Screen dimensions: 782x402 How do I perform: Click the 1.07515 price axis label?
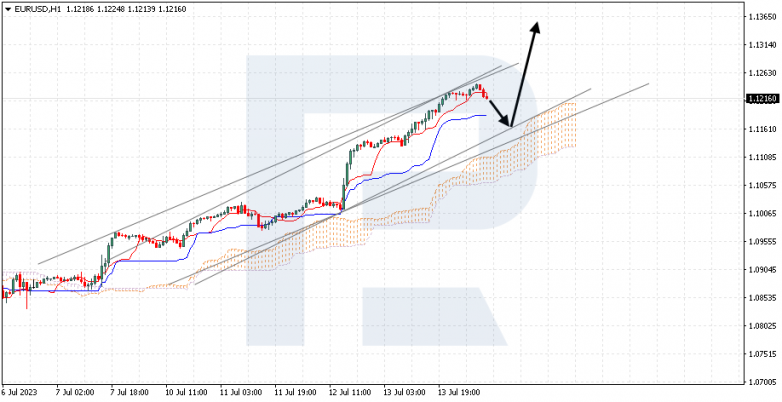pyautogui.click(x=763, y=354)
